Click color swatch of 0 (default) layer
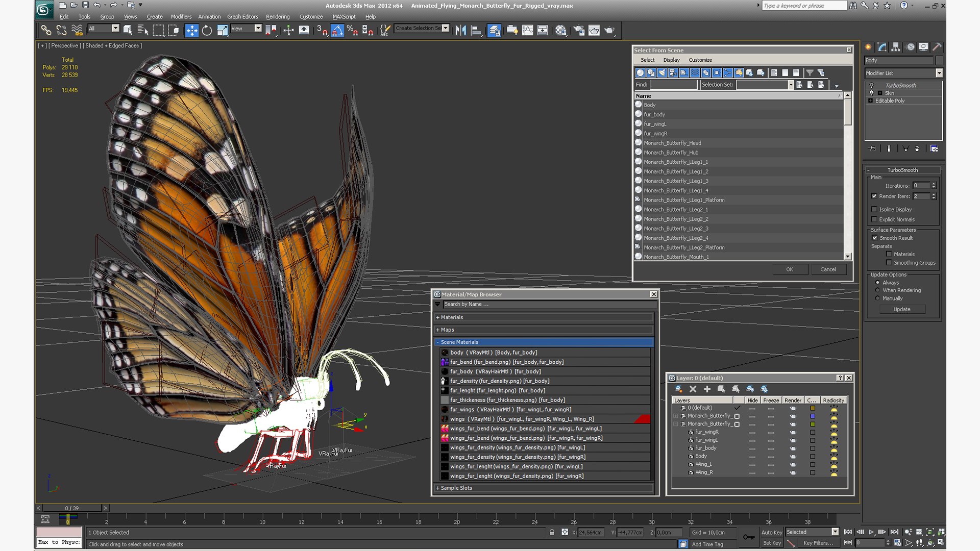The width and height of the screenshot is (980, 551). pos(813,408)
